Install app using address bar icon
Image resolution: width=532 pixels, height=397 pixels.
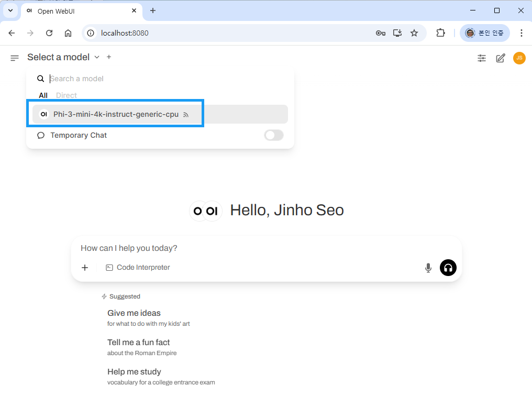tap(397, 33)
